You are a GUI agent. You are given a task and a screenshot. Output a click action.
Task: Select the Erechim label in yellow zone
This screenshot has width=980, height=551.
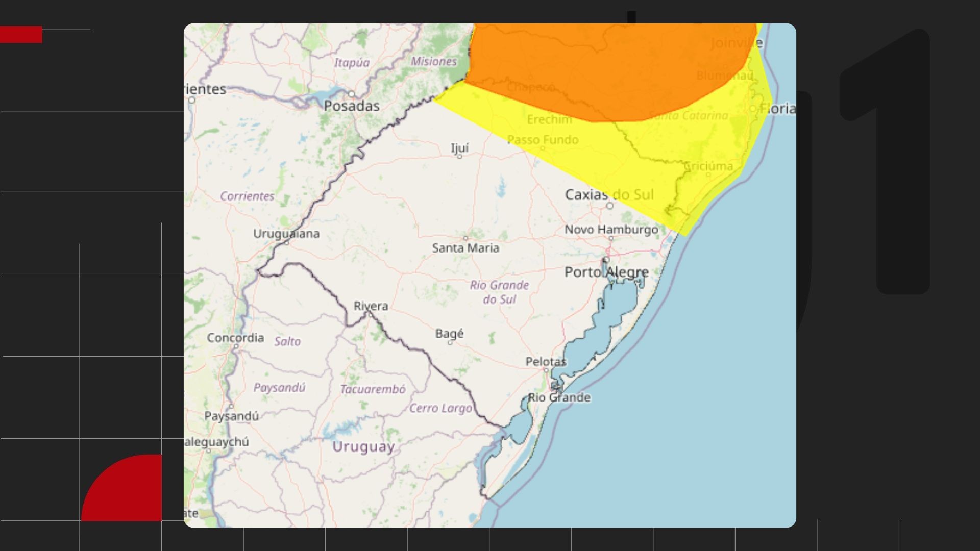click(549, 119)
